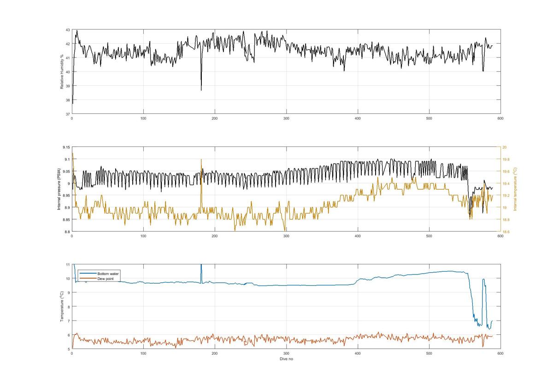Click the 20 tick on internal temperature axis
Image resolution: width=553 pixels, height=392 pixels.
pyautogui.click(x=504, y=147)
